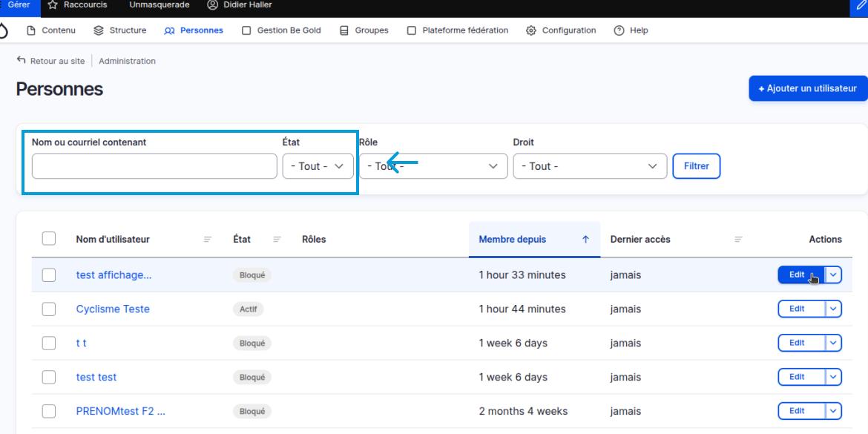Go to the Configuration menu
This screenshot has width=868, height=434.
(561, 30)
